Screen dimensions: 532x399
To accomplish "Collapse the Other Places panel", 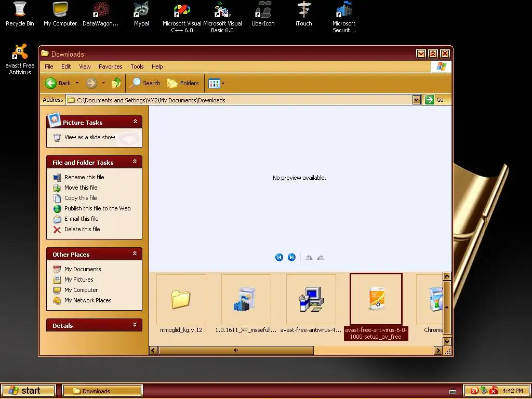I will coord(135,254).
